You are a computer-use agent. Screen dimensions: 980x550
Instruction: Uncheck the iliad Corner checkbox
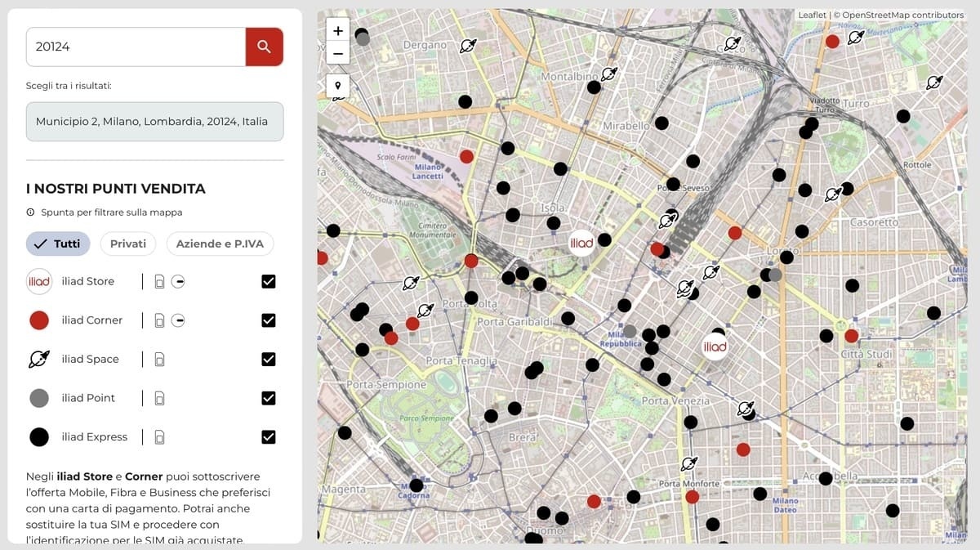(x=269, y=320)
